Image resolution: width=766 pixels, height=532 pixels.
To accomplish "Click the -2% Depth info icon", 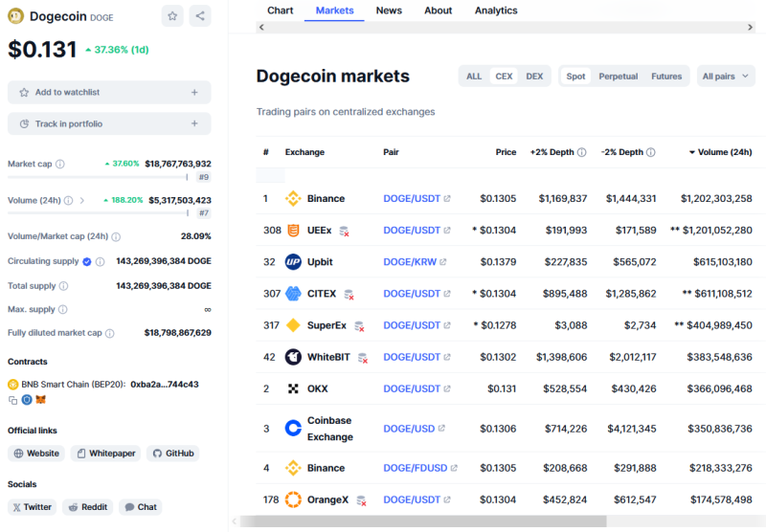I will 651,152.
